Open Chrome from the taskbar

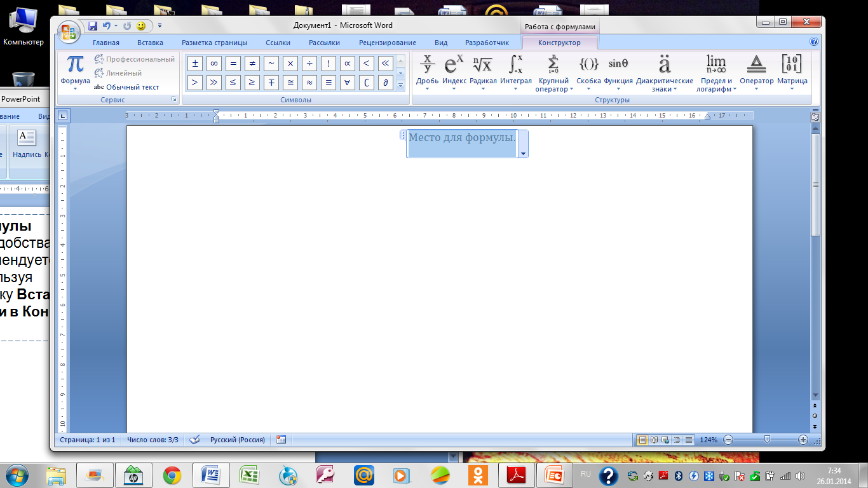coord(172,475)
